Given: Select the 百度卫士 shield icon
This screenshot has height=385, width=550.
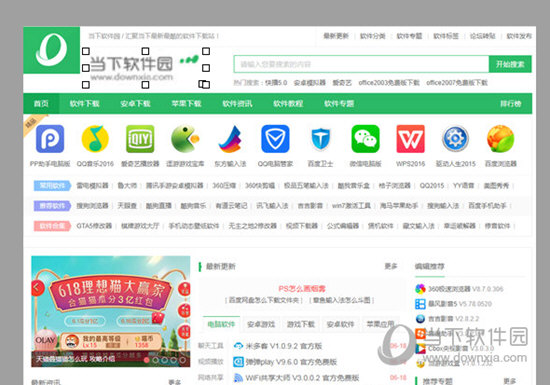Looking at the screenshot, I should point(320,139).
